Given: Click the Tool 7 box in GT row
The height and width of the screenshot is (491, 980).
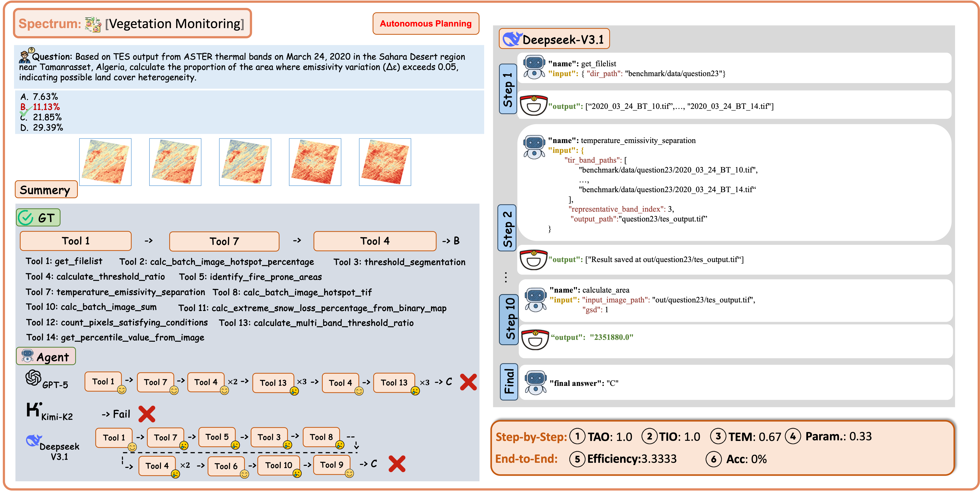Looking at the screenshot, I should click(224, 241).
